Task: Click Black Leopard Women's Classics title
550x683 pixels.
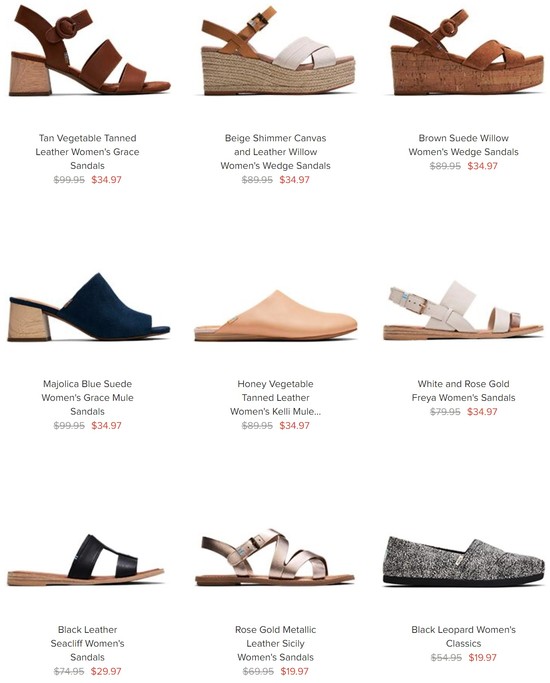Action: pos(463,636)
